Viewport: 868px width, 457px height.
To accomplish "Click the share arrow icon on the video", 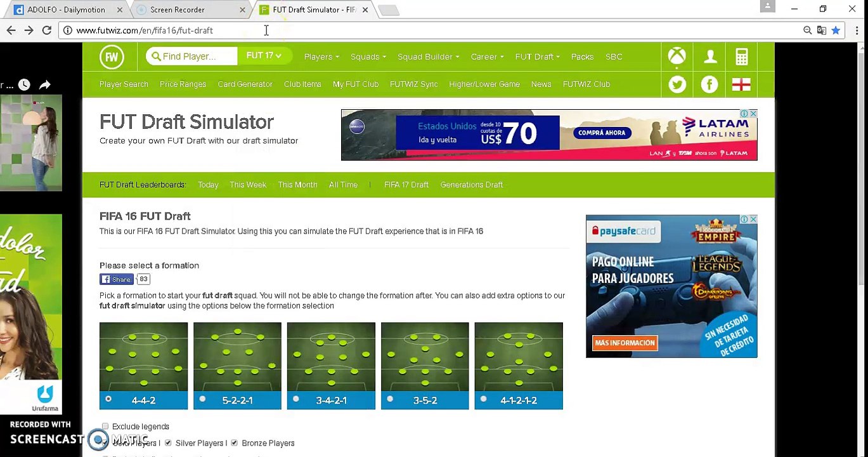I will pyautogui.click(x=45, y=84).
